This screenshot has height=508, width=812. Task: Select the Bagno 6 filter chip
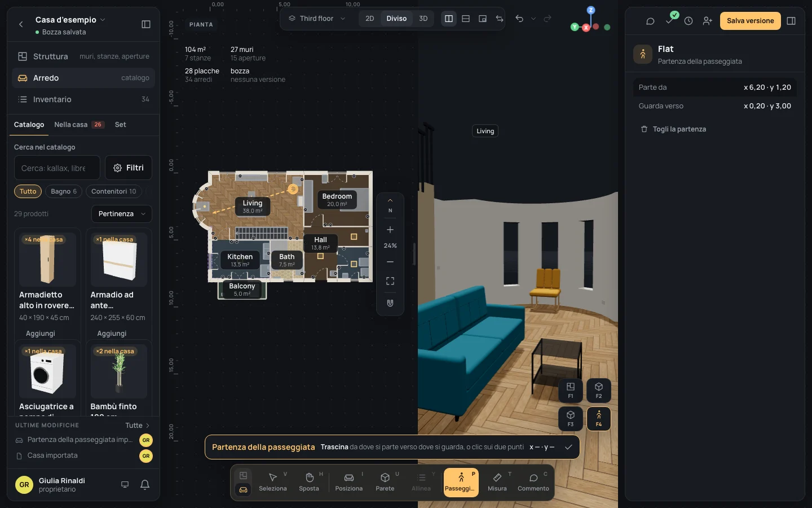64,191
